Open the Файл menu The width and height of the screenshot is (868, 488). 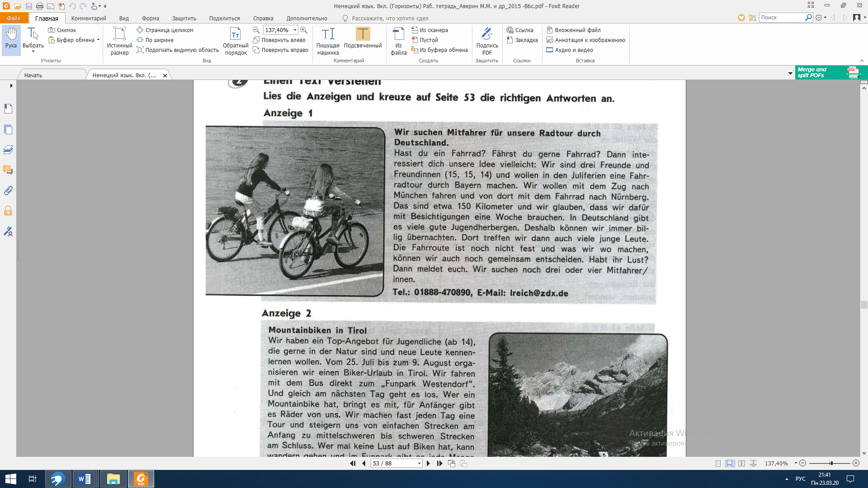tap(14, 18)
